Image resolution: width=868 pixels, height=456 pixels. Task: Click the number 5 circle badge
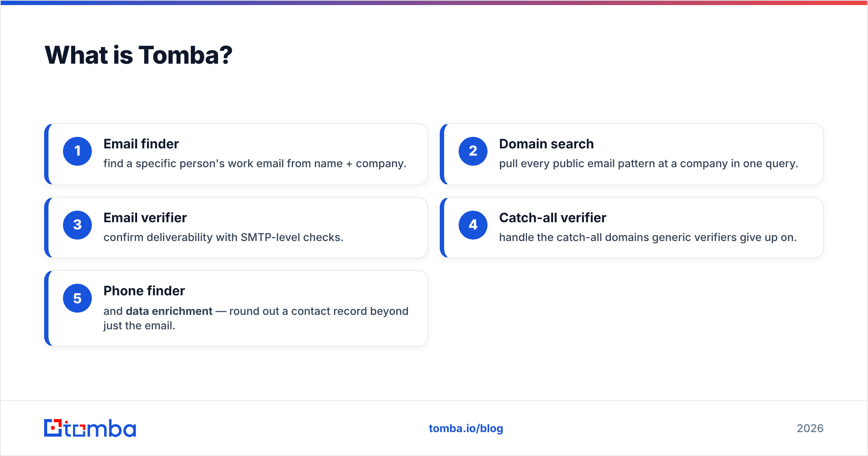(x=77, y=298)
